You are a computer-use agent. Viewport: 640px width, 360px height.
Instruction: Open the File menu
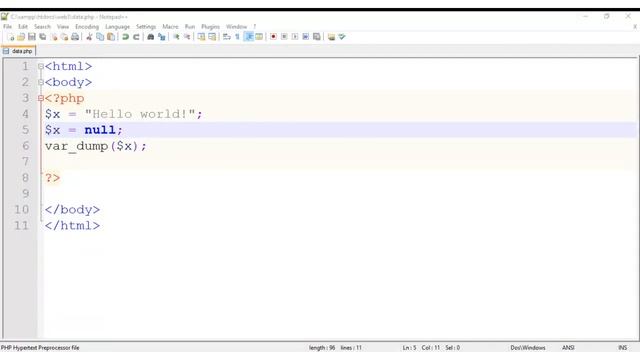tap(7, 27)
